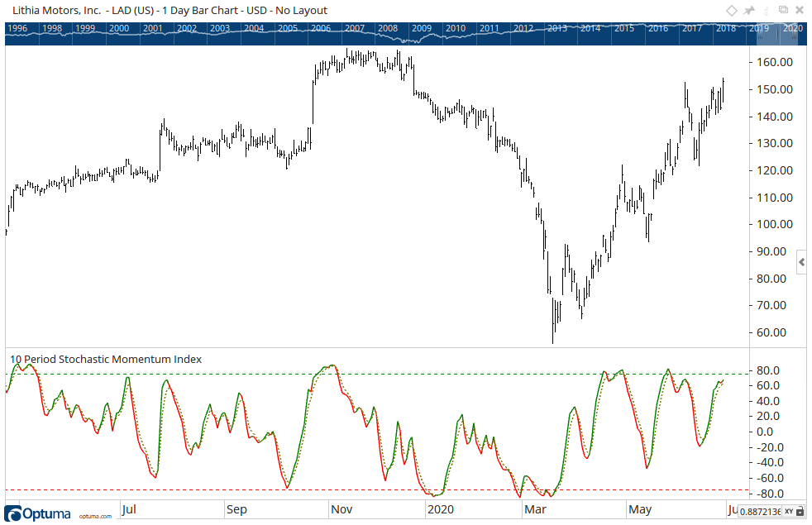Click the positive 20.0 indicator scale label

tap(768, 416)
